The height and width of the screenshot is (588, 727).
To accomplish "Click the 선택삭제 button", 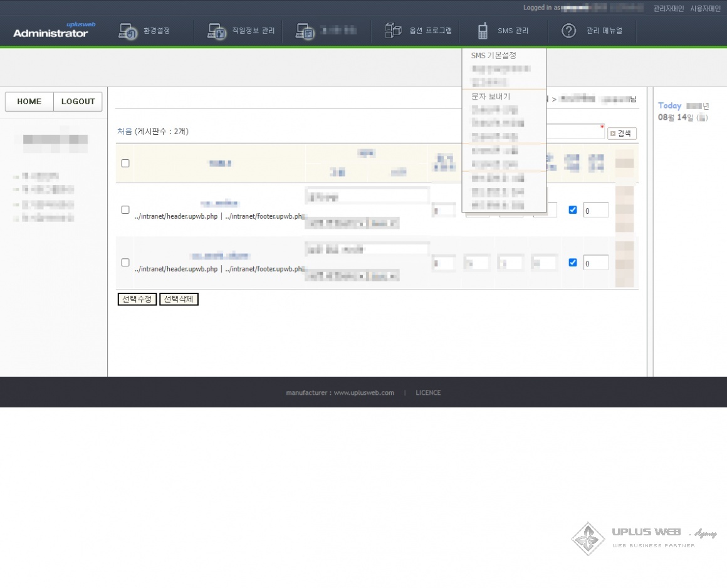I will click(x=179, y=300).
